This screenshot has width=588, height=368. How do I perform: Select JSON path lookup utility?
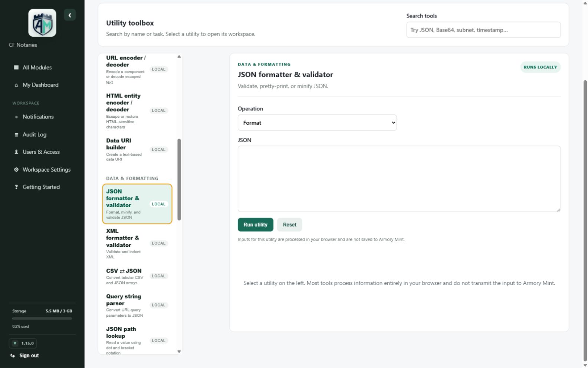tap(137, 341)
